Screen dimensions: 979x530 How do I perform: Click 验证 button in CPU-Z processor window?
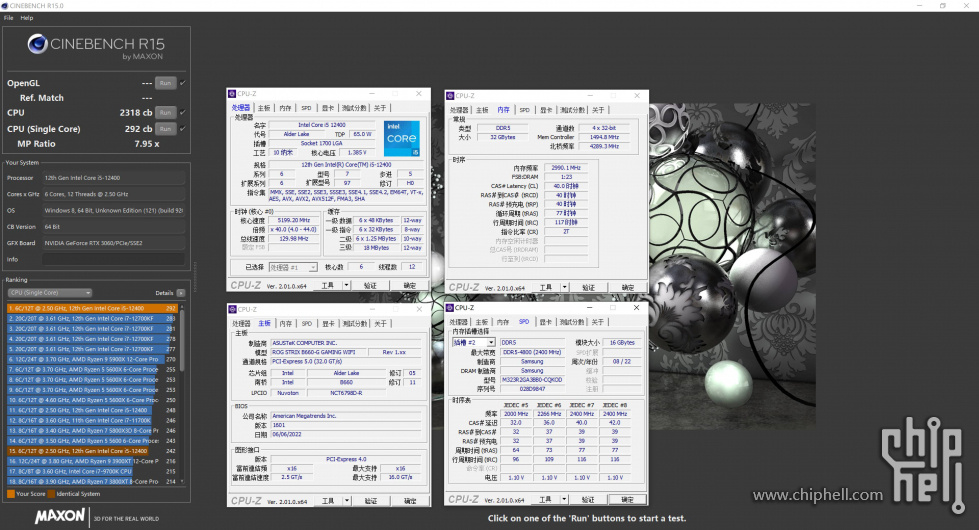tap(371, 285)
